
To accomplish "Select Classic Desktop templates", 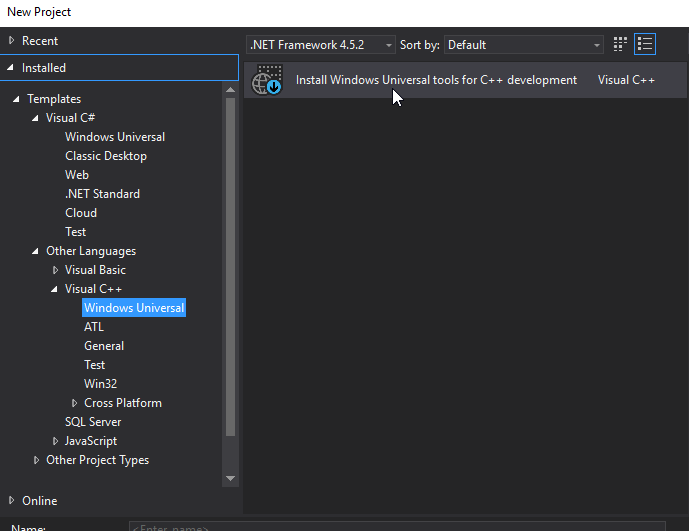I will click(x=106, y=156).
